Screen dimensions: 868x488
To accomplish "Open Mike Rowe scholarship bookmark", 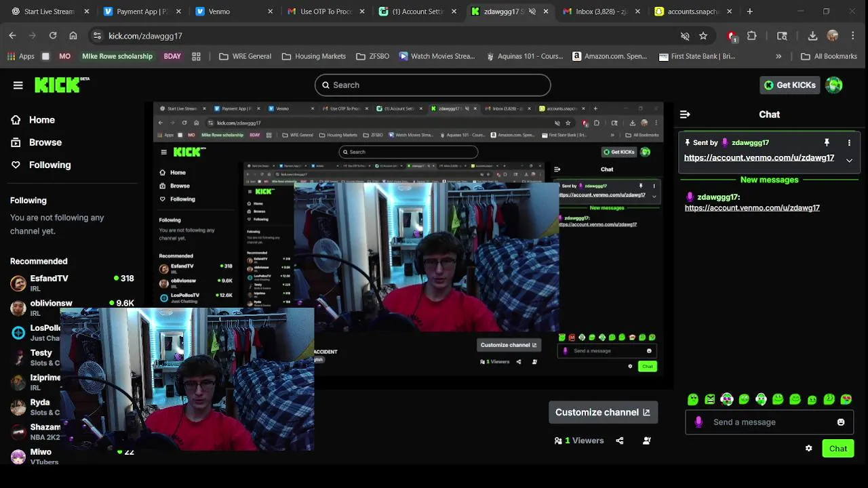I will click(117, 56).
